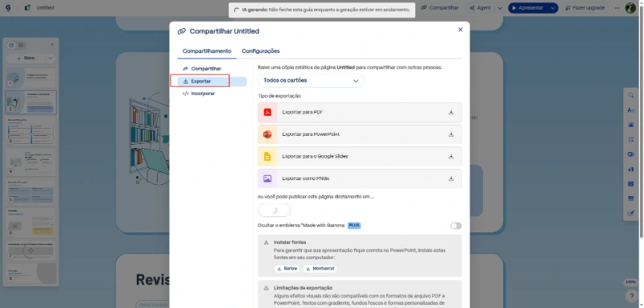
Task: Click the PDF file icon
Action: [x=267, y=113]
